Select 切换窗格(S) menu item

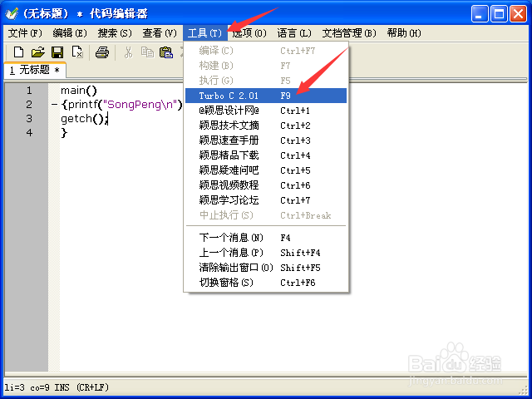(x=266, y=283)
